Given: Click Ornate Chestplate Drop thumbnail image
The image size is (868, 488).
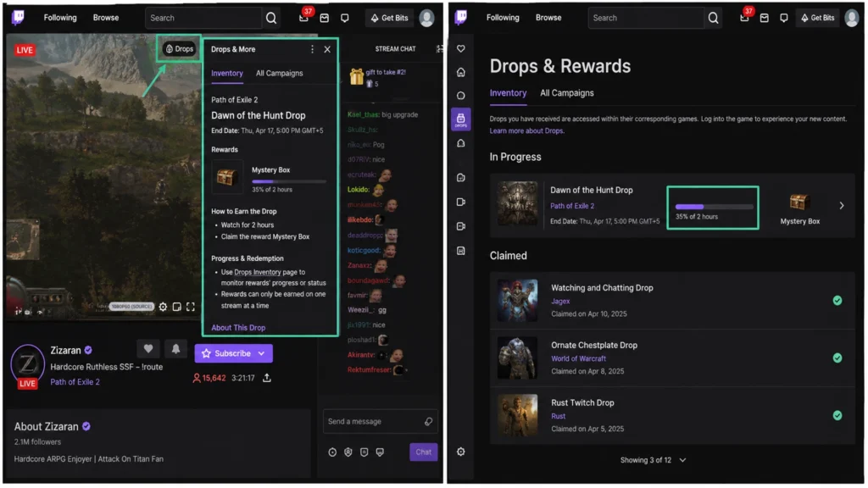Looking at the screenshot, I should pos(517,358).
